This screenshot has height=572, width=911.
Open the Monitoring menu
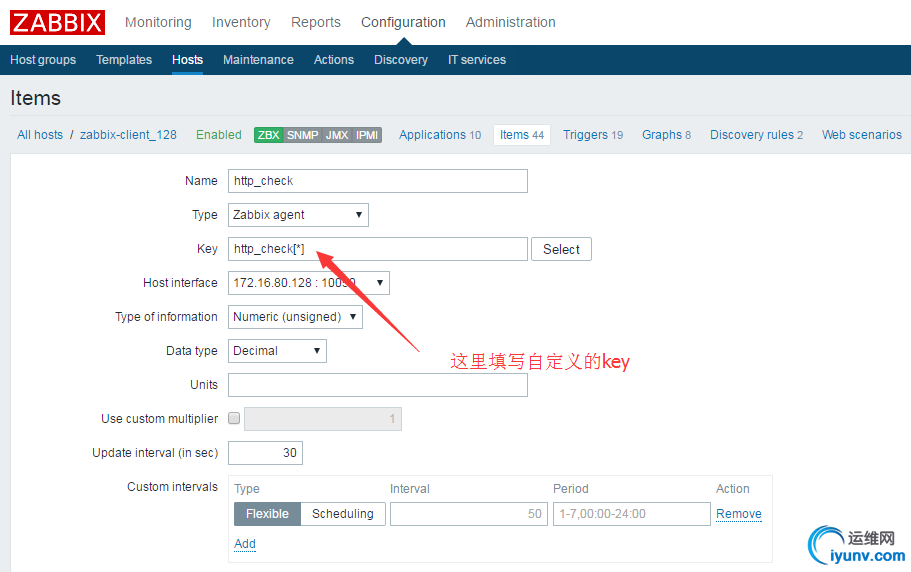158,22
